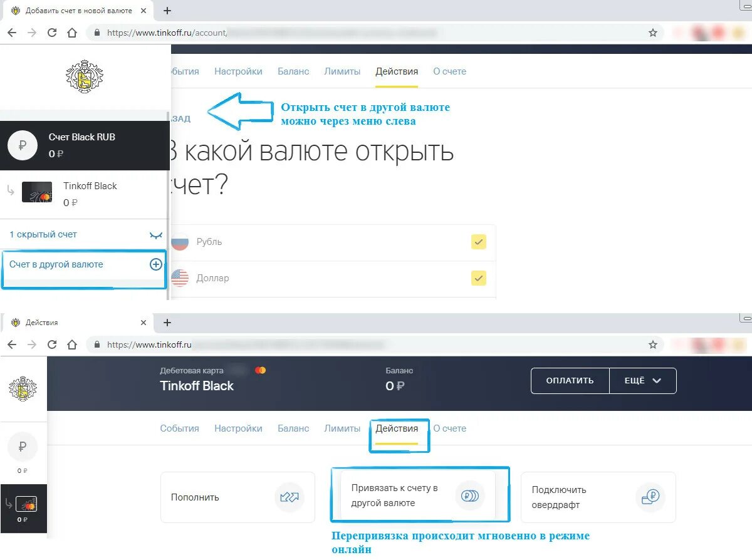
Task: Toggle hidden accounts eye icon
Action: tap(156, 235)
